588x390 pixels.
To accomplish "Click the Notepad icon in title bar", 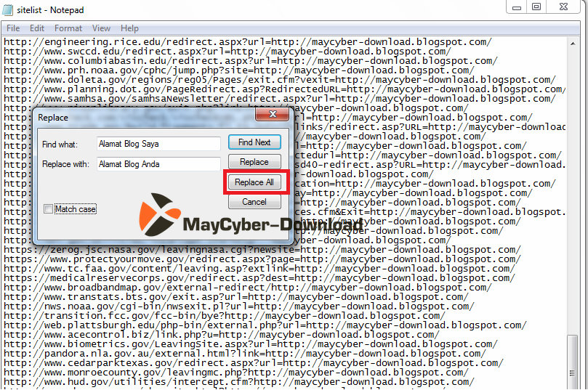I will pyautogui.click(x=7, y=9).
